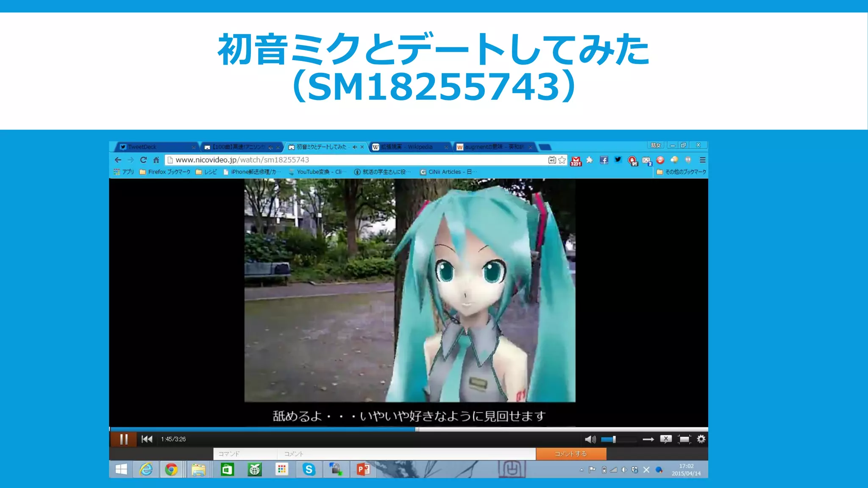Open Chrome from the taskbar
Viewport: 868px width, 488px height.
(x=171, y=469)
